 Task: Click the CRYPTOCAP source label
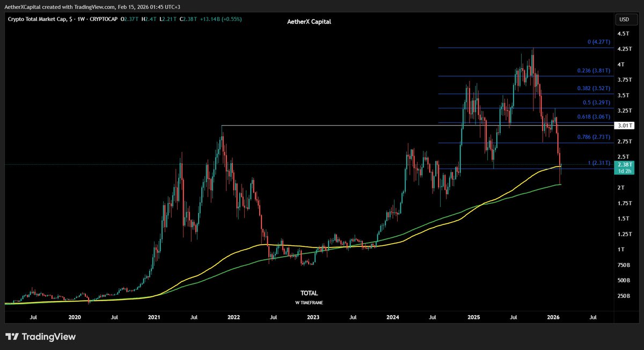pyautogui.click(x=105, y=19)
